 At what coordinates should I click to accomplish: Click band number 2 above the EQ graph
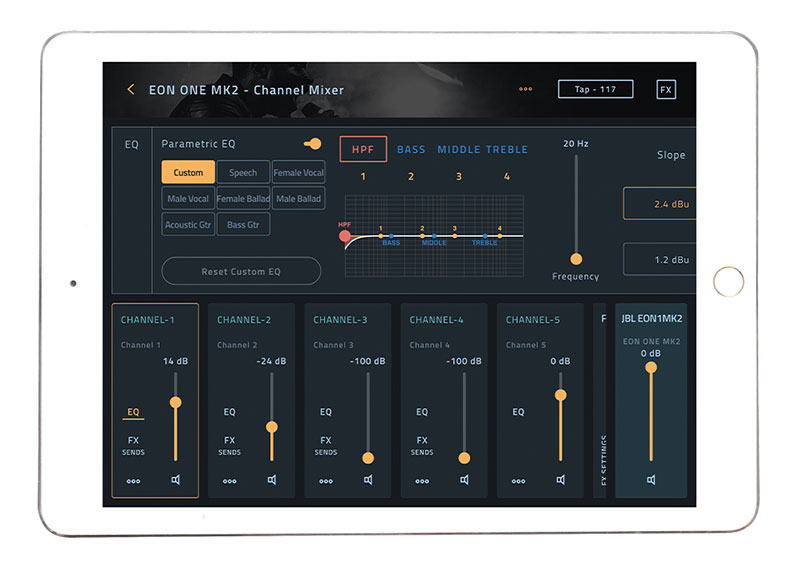(411, 176)
